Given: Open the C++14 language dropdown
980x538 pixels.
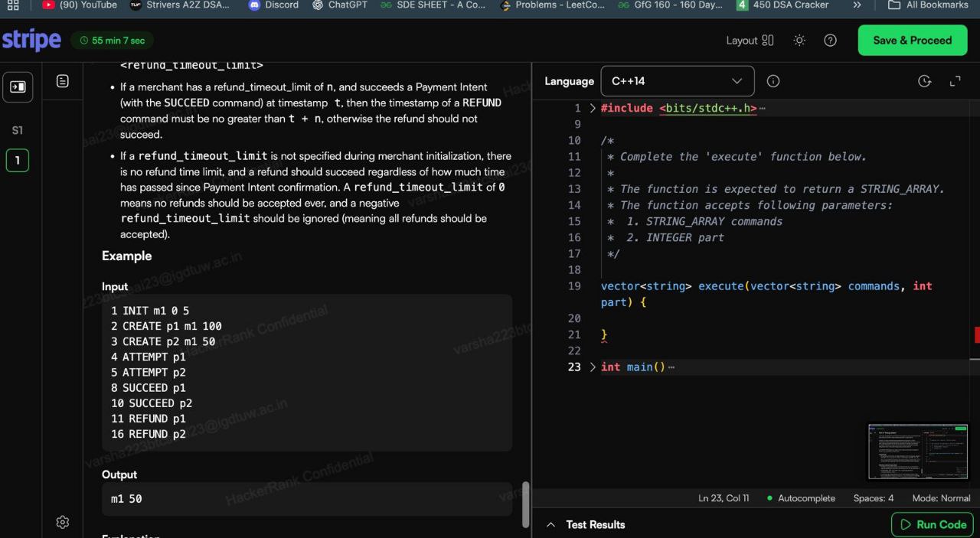Looking at the screenshot, I should [677, 81].
